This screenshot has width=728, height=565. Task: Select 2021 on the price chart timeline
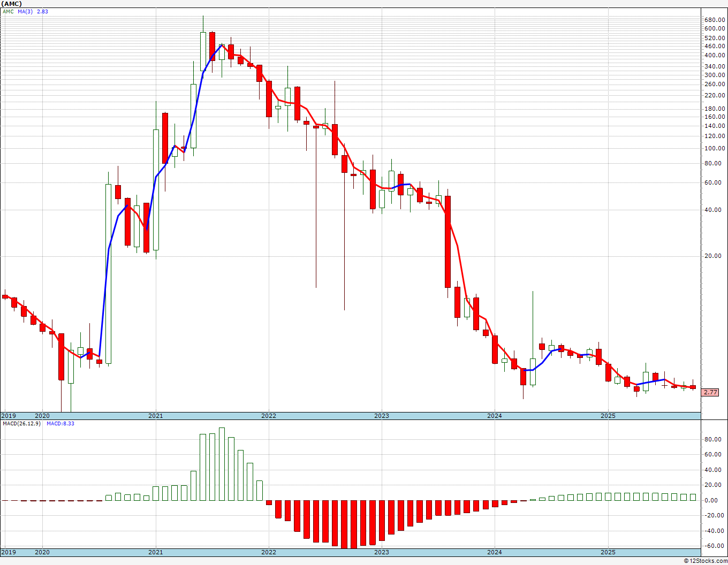tap(155, 416)
